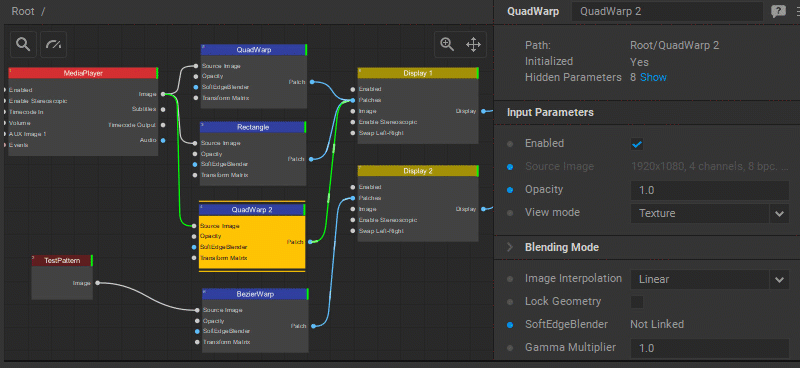
Task: Click Timecode Output port on MediaPlayer
Action: click(x=162, y=125)
